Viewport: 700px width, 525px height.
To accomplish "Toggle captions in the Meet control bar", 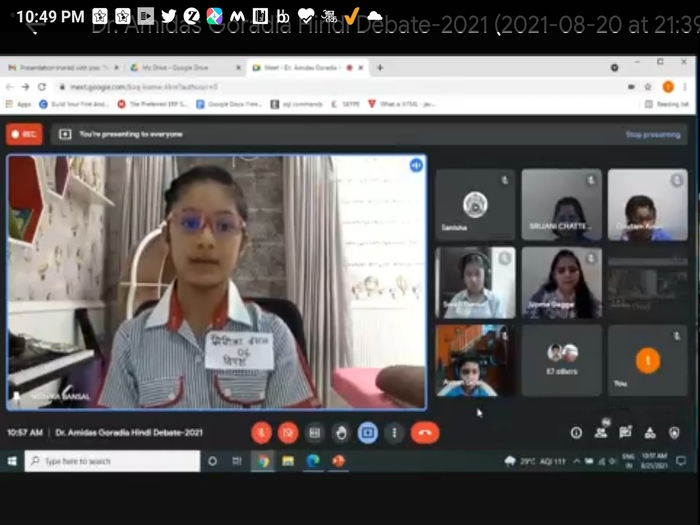I will 315,433.
